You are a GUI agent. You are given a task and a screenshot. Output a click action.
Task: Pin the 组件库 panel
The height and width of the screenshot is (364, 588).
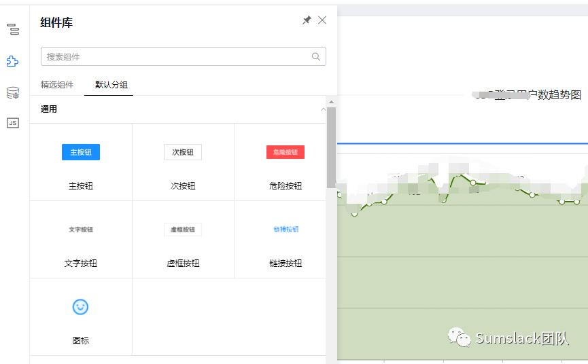click(307, 20)
